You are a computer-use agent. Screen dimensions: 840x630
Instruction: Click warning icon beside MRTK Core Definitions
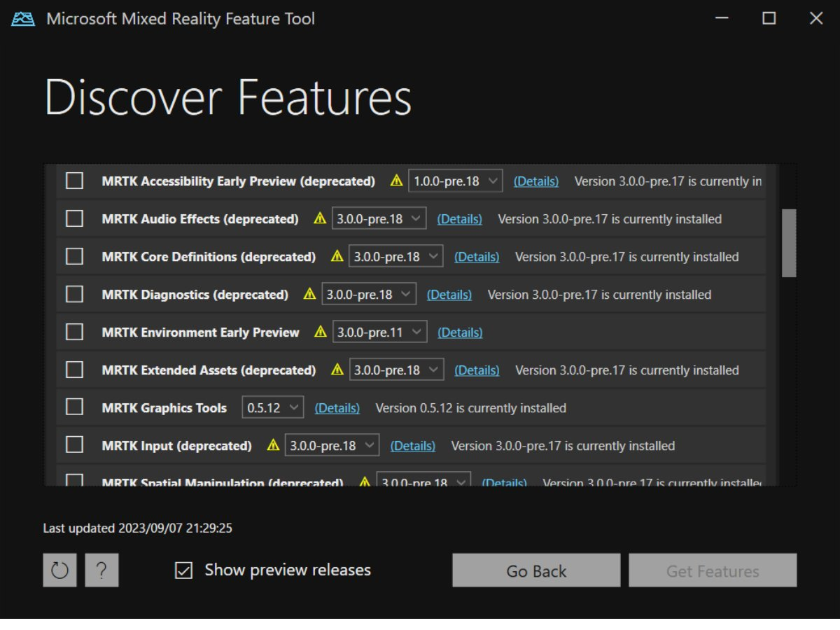337,256
